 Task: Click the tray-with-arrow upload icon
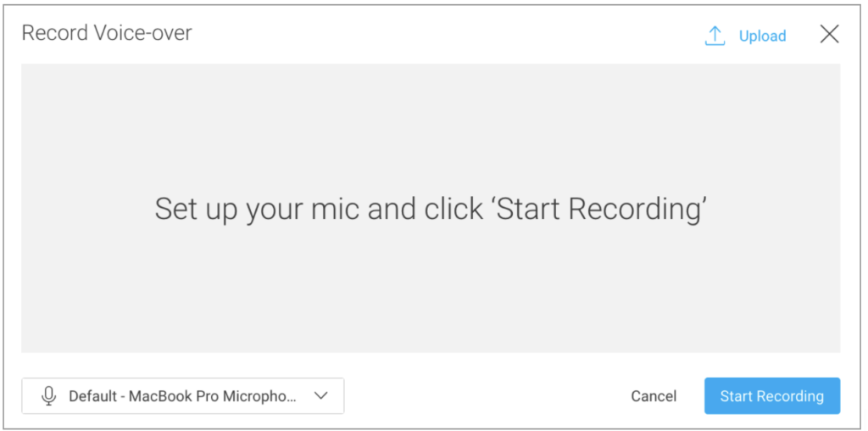tap(715, 36)
